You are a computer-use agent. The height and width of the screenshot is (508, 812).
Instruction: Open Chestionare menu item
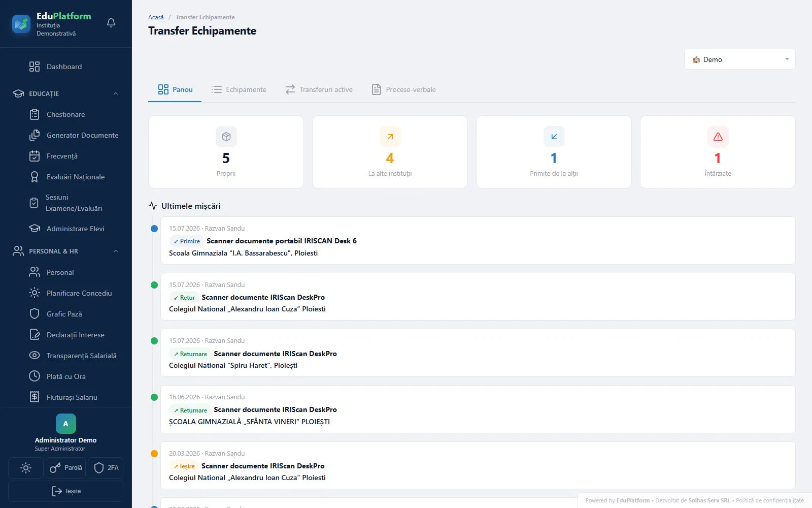(66, 114)
